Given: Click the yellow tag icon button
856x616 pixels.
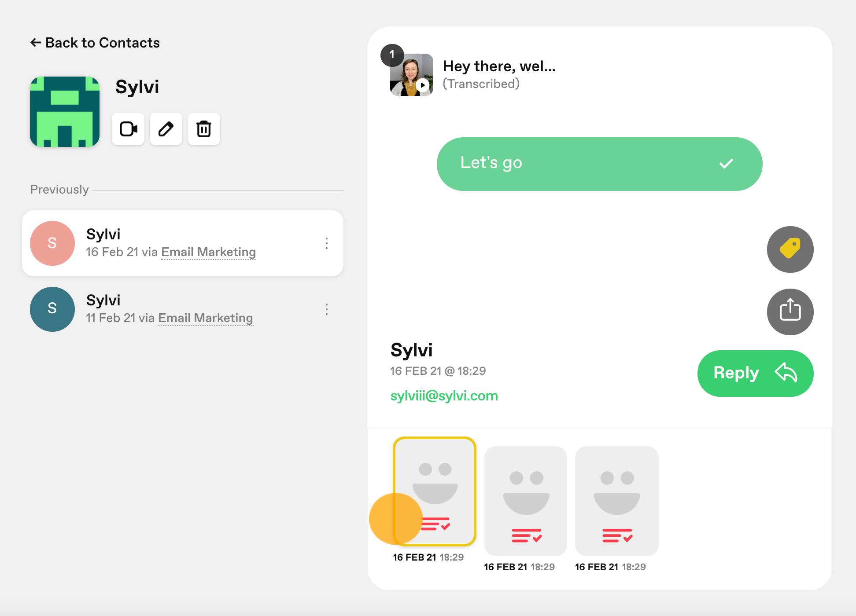Looking at the screenshot, I should point(790,249).
